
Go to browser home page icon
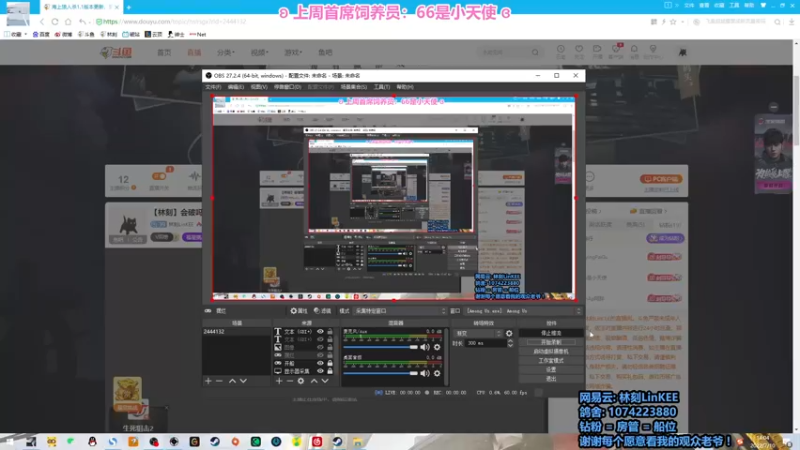pos(68,21)
